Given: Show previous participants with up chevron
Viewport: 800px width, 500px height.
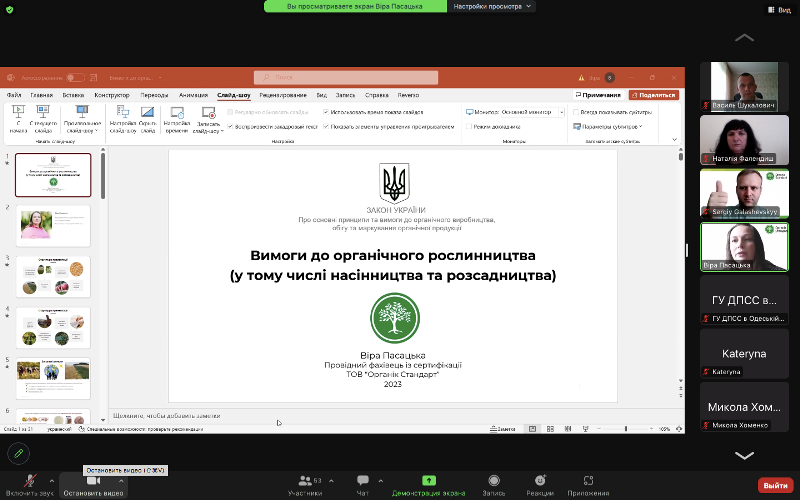Looking at the screenshot, I should 744,38.
